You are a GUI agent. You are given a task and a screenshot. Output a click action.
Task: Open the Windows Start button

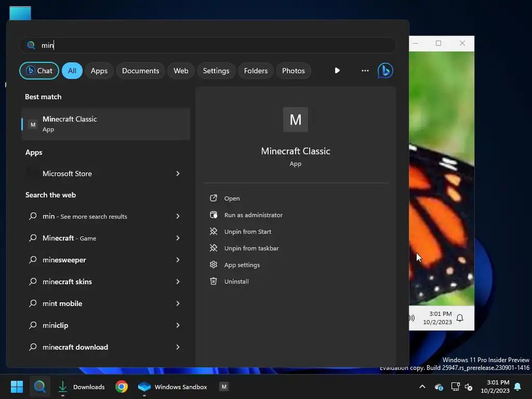(17, 387)
